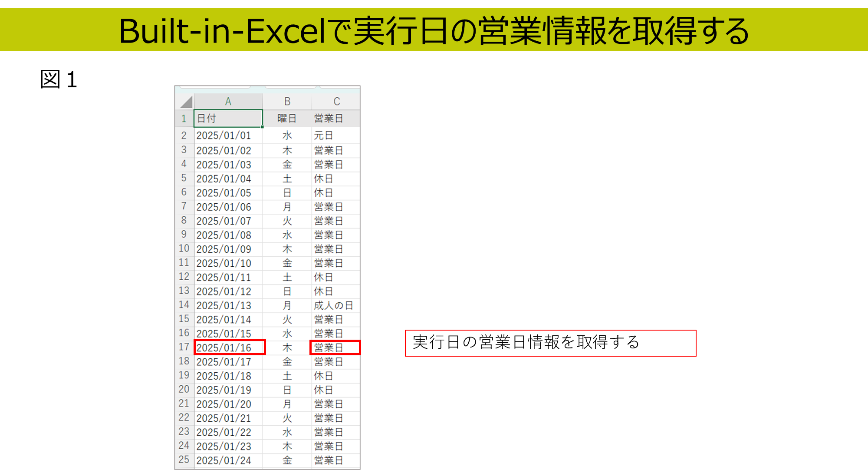Select column C header
This screenshot has width=868, height=470.
(x=336, y=102)
